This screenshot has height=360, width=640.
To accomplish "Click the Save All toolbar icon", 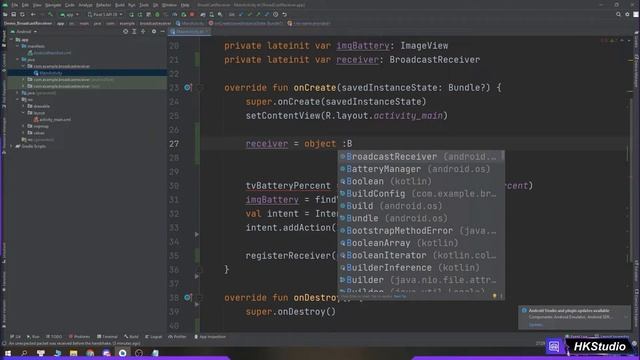I will (x=13, y=14).
